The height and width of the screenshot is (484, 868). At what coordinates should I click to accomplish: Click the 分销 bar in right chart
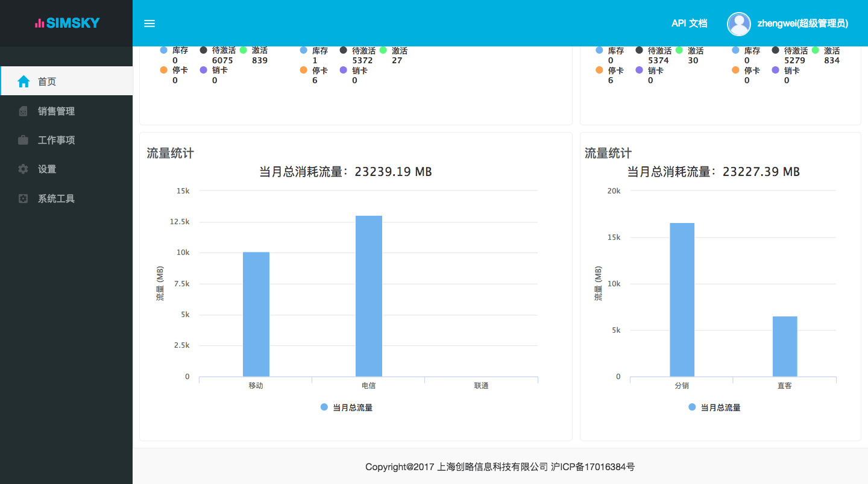(x=682, y=300)
